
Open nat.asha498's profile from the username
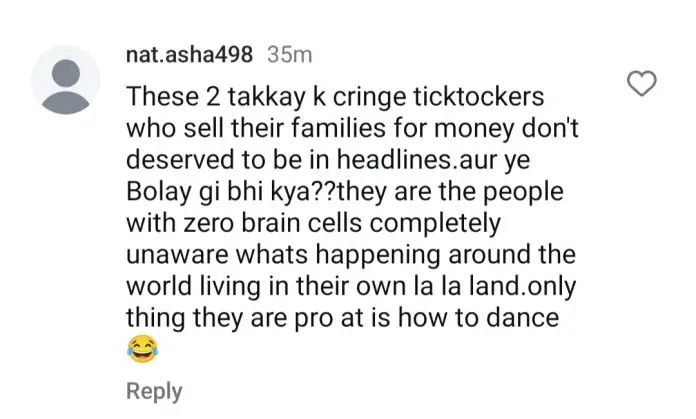pyautogui.click(x=190, y=55)
